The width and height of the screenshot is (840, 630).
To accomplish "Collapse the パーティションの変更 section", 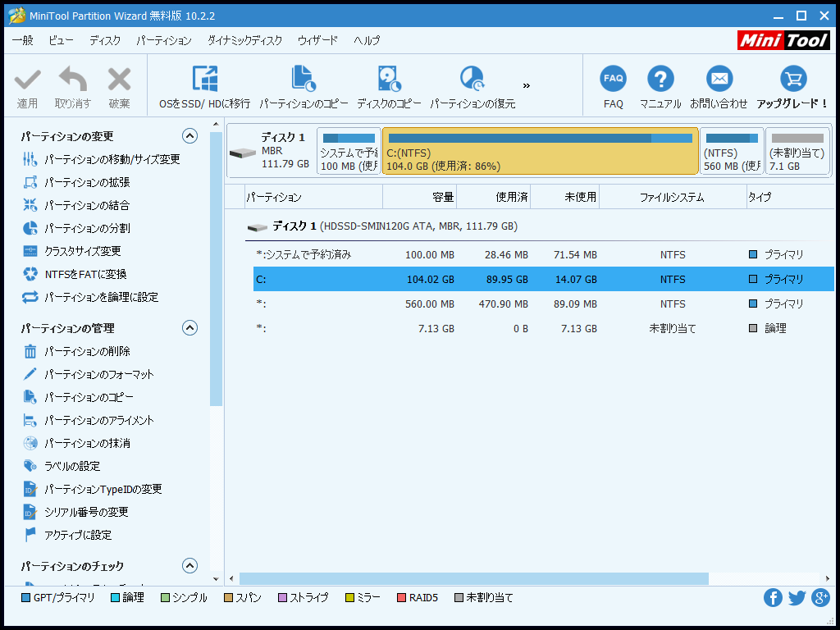I will point(189,136).
